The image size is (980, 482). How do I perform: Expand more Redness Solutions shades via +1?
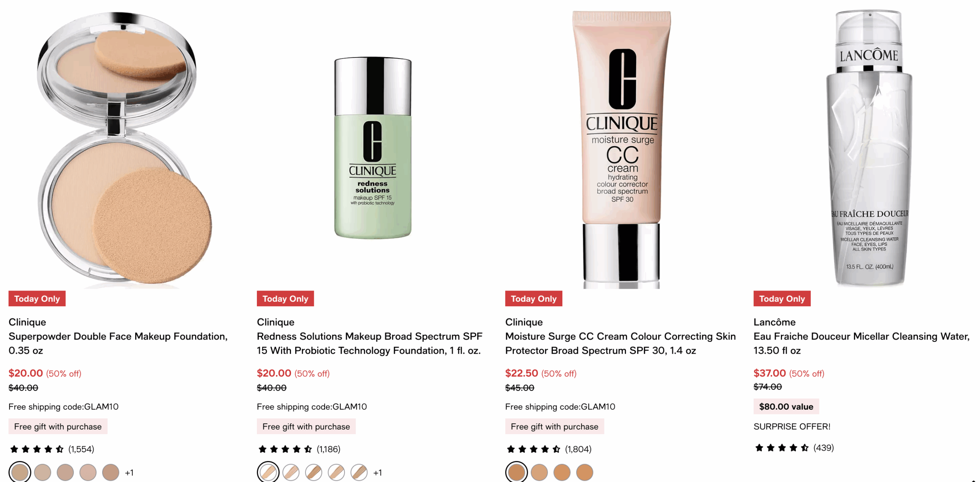(377, 472)
